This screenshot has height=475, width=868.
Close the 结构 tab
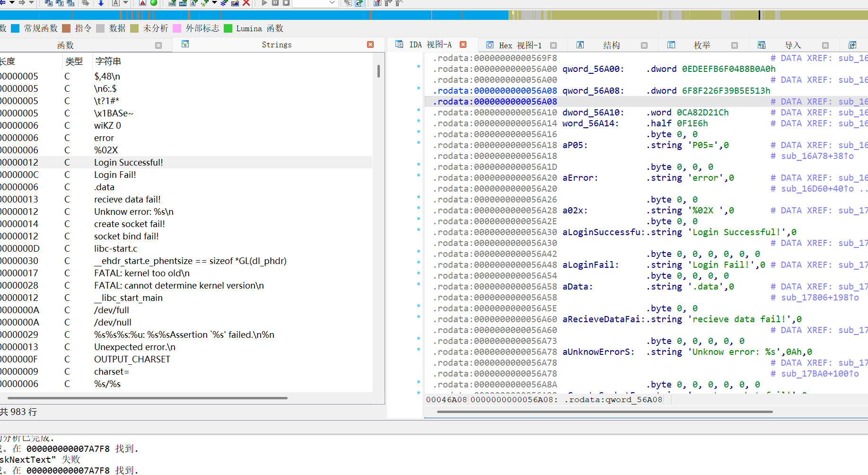tap(644, 45)
